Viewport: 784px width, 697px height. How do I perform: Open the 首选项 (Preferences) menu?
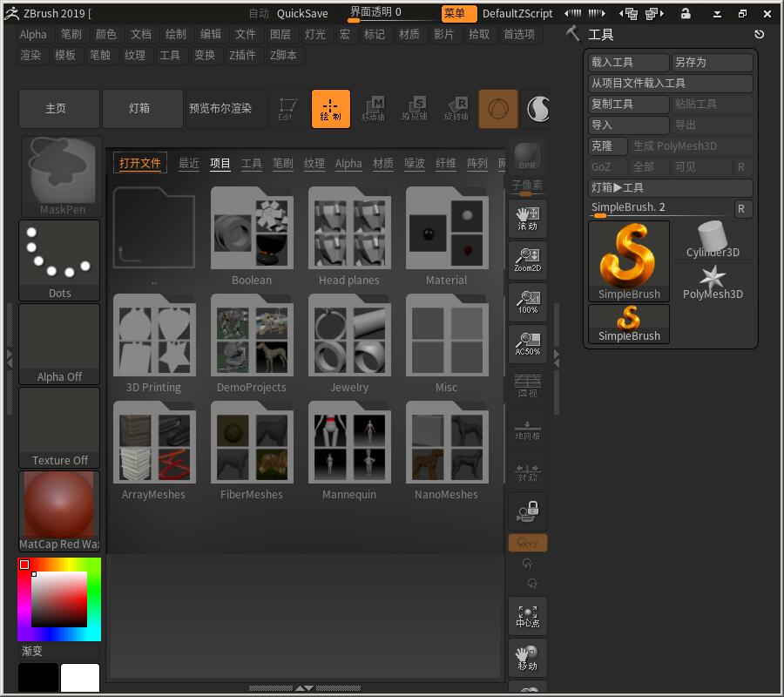click(x=519, y=35)
